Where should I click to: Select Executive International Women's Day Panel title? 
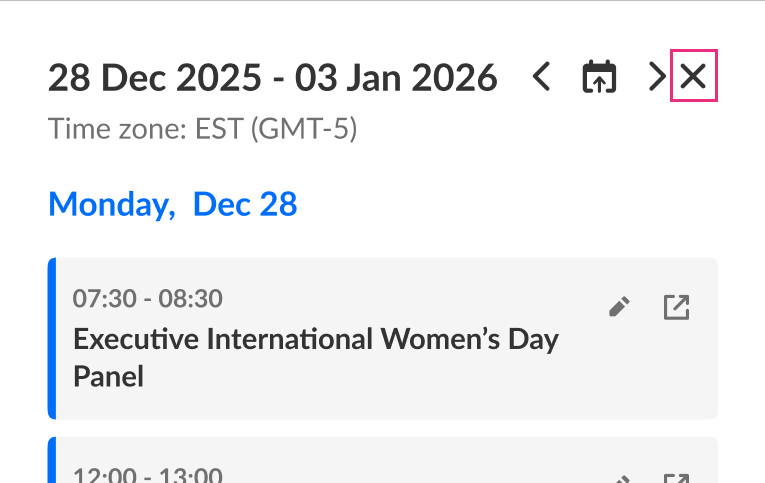pos(315,339)
